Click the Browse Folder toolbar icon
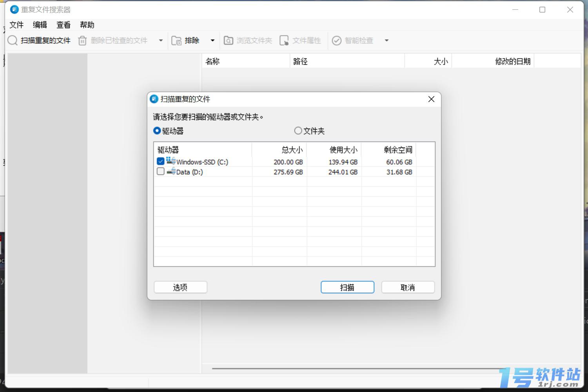Screen dimensions: 588x392 click(x=228, y=40)
